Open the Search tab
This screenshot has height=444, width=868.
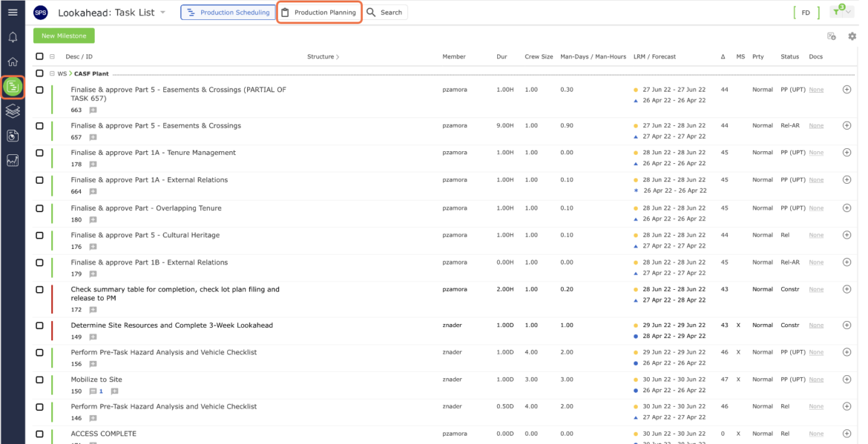coord(385,12)
